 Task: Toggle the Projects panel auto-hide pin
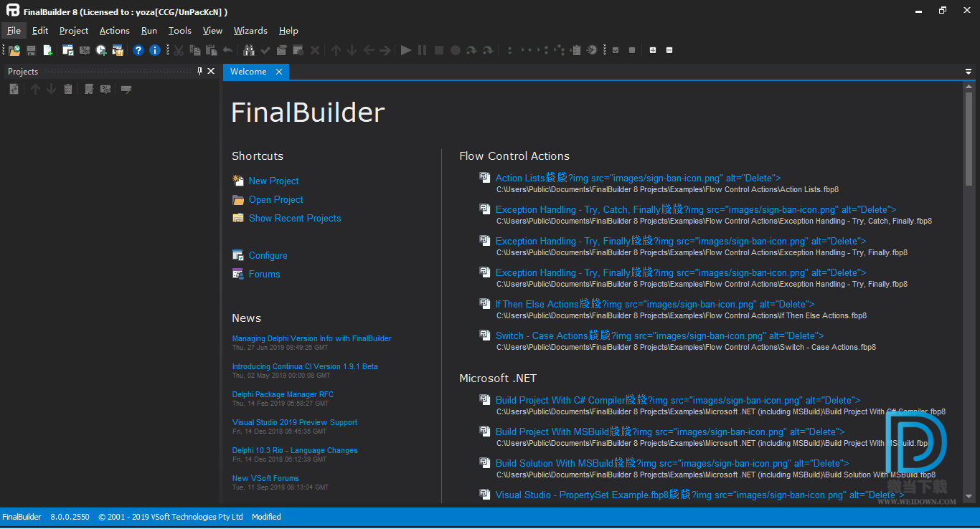click(199, 71)
